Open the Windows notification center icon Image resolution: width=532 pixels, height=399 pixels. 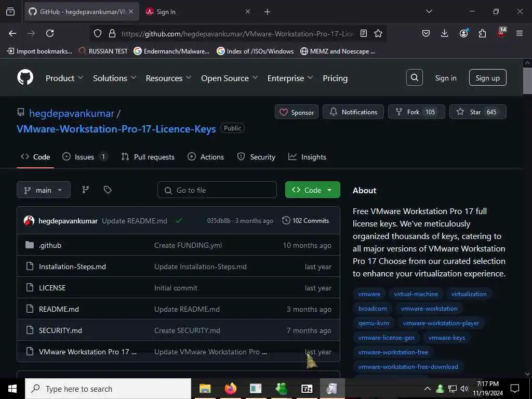point(515,389)
